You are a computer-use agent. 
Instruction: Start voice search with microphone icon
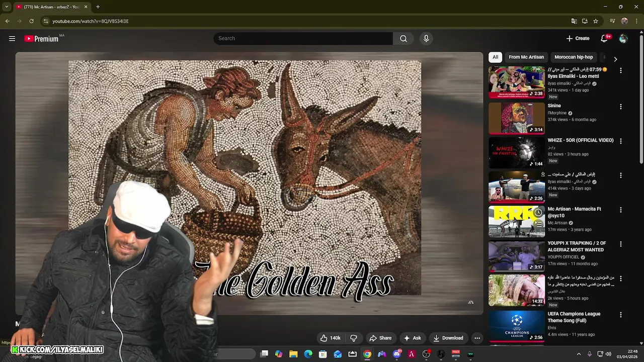coord(426,39)
